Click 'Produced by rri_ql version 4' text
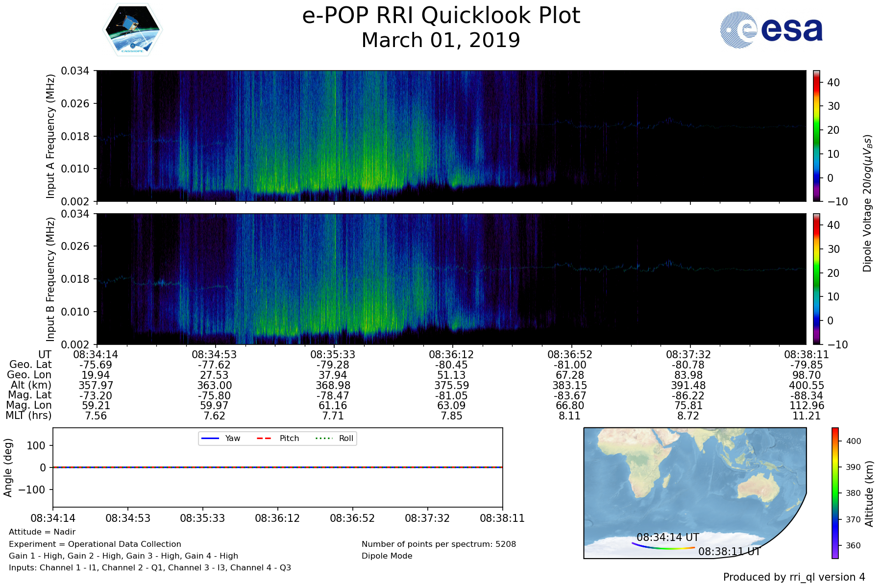Image resolution: width=882 pixels, height=588 pixels. [x=794, y=577]
